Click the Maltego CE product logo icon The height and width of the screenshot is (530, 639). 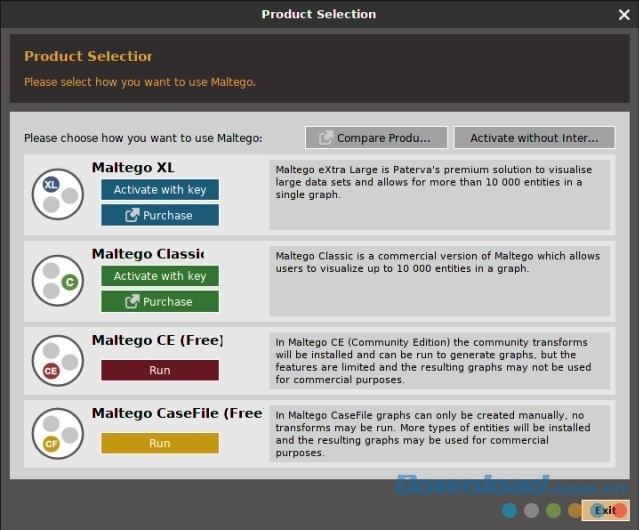pos(58,361)
